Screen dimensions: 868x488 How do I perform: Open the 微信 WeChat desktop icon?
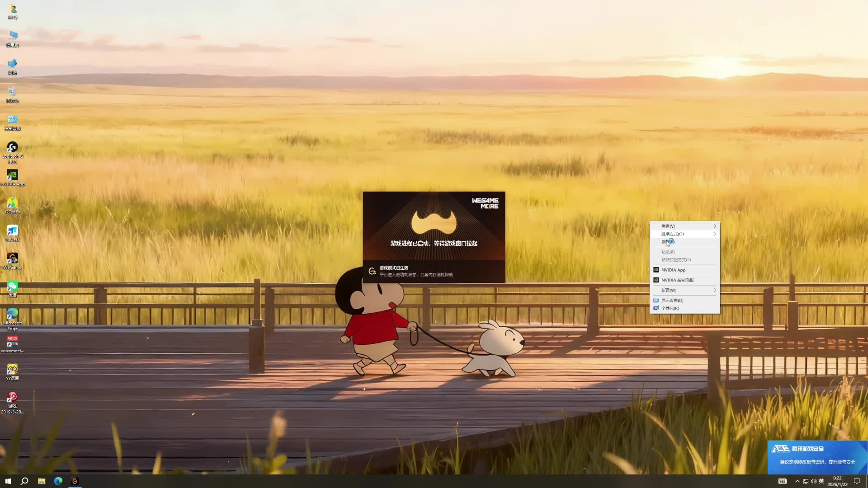point(12,287)
